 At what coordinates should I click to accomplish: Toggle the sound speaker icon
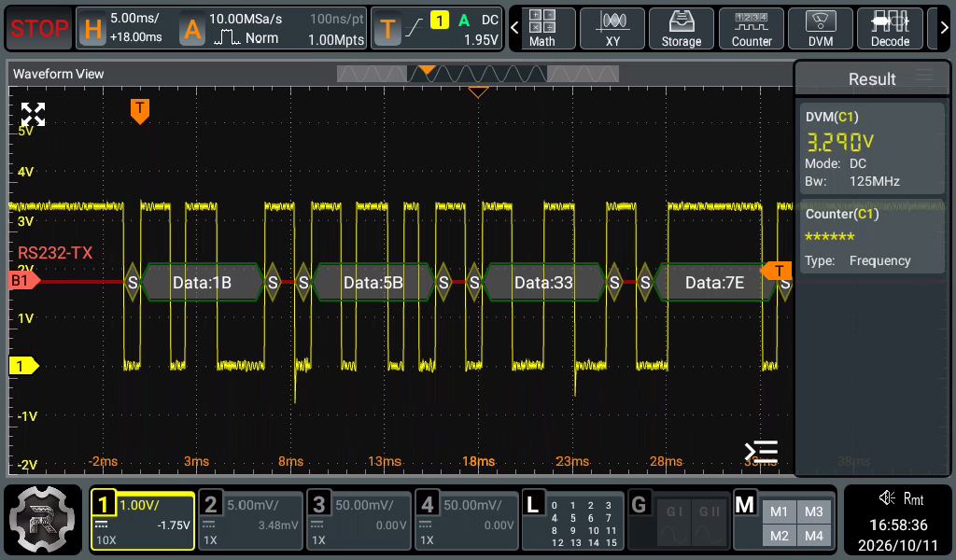887,497
